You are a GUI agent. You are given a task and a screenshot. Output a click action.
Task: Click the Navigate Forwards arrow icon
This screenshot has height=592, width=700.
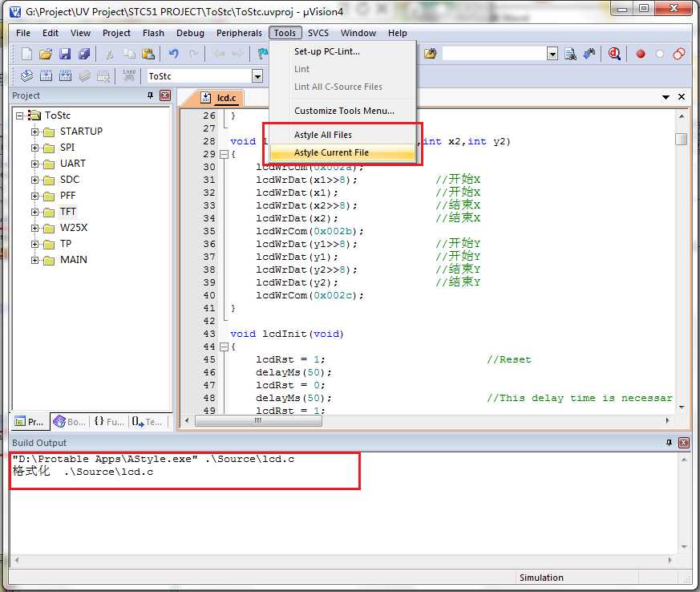pos(237,54)
